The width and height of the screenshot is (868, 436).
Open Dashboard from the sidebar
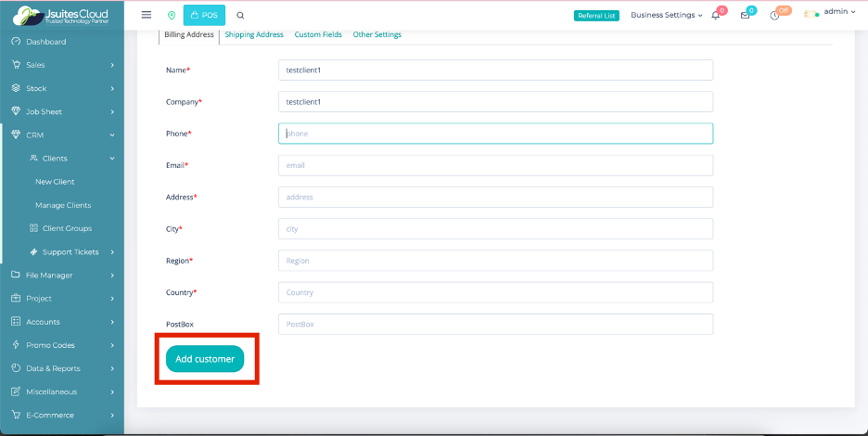point(45,42)
